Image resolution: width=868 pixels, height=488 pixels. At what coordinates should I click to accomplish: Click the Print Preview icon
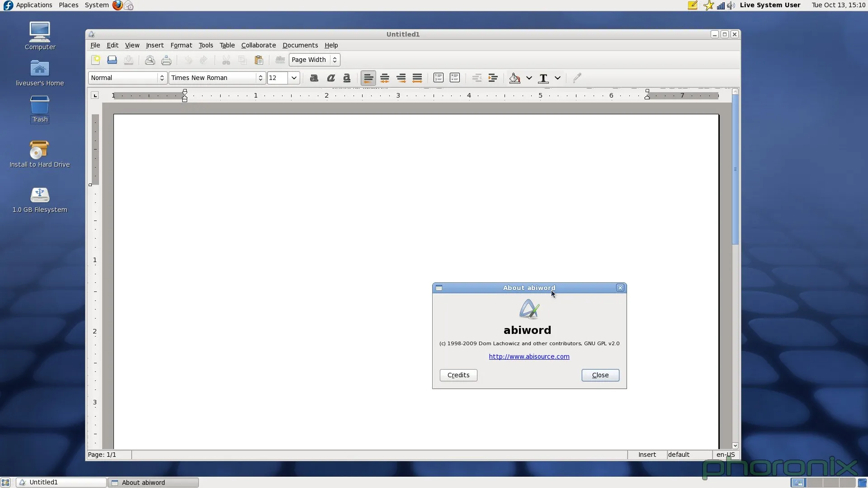150,60
